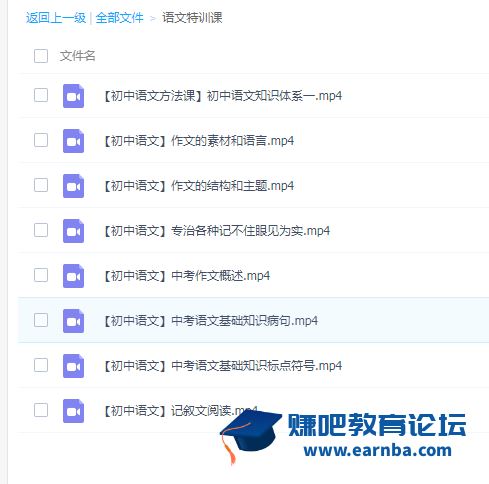Screen dimensions: 489x484
Task: Check the box for 初中语文知识体系一.mp4
Action: click(41, 95)
